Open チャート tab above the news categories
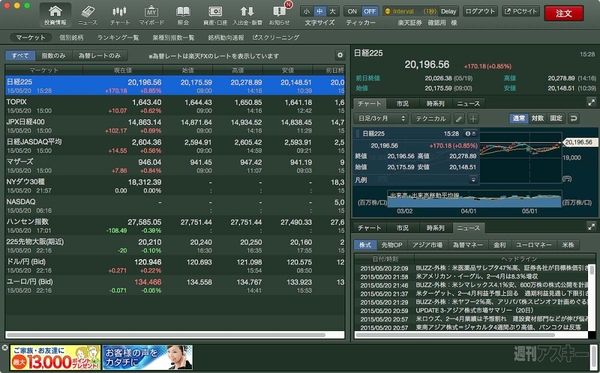The image size is (600, 373). coord(369,228)
